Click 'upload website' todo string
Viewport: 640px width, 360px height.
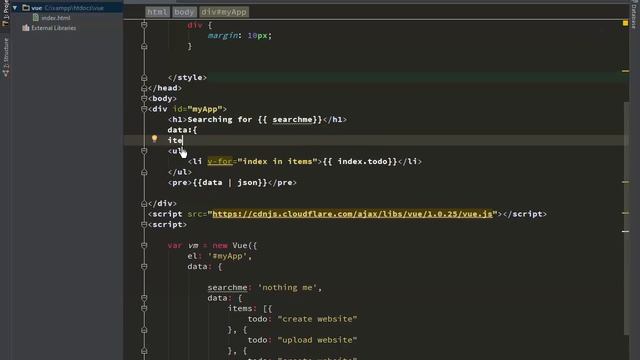(x=318, y=340)
